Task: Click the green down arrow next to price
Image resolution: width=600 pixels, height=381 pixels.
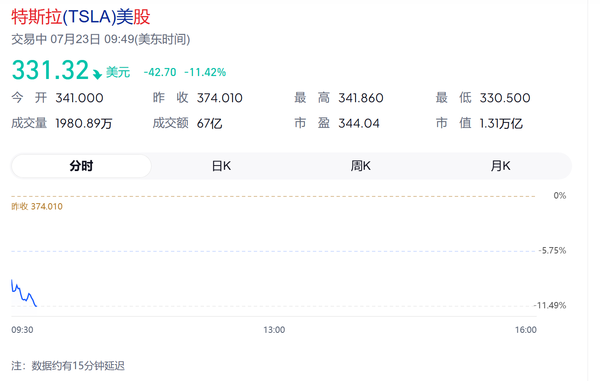Action: click(x=97, y=74)
